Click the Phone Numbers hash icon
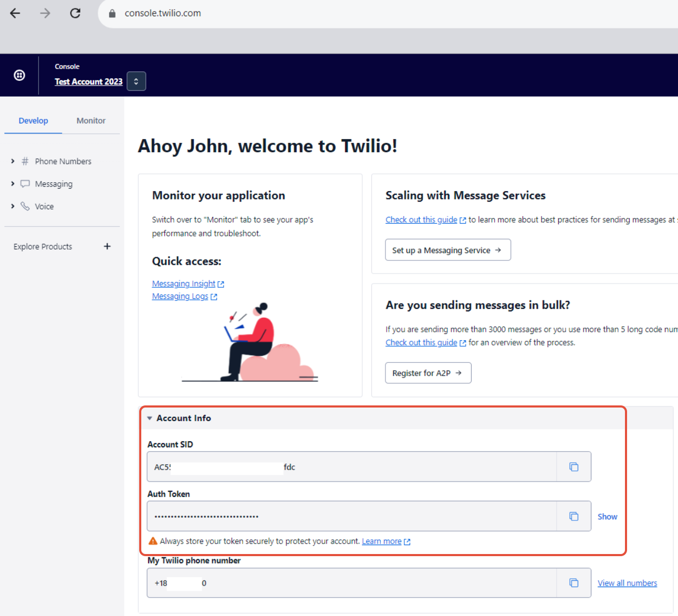 25,161
